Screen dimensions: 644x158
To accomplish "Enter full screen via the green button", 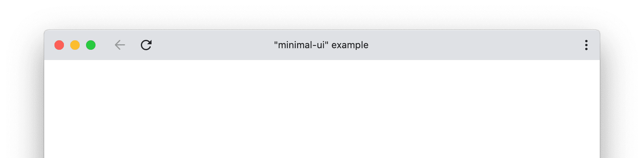I will point(91,45).
